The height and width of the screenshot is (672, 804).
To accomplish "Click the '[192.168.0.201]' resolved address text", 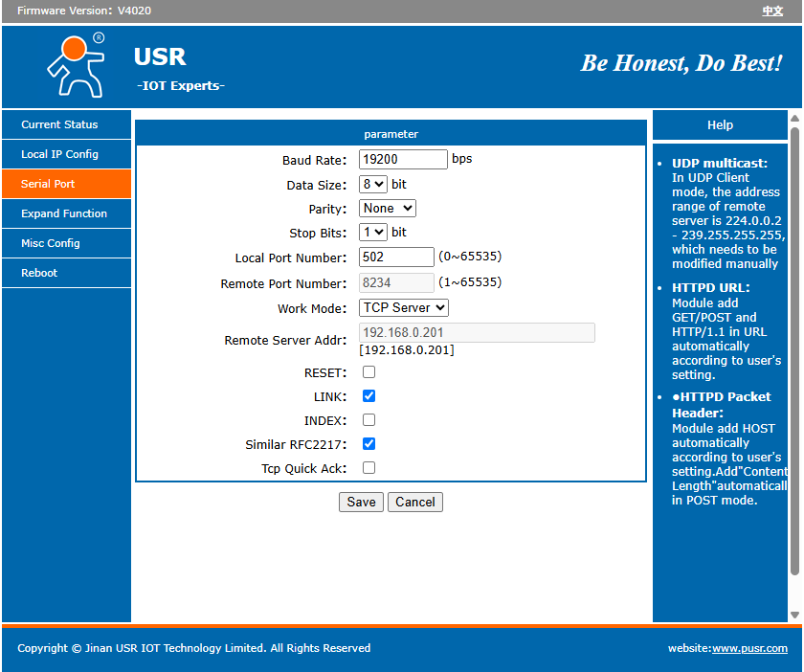I will 407,350.
